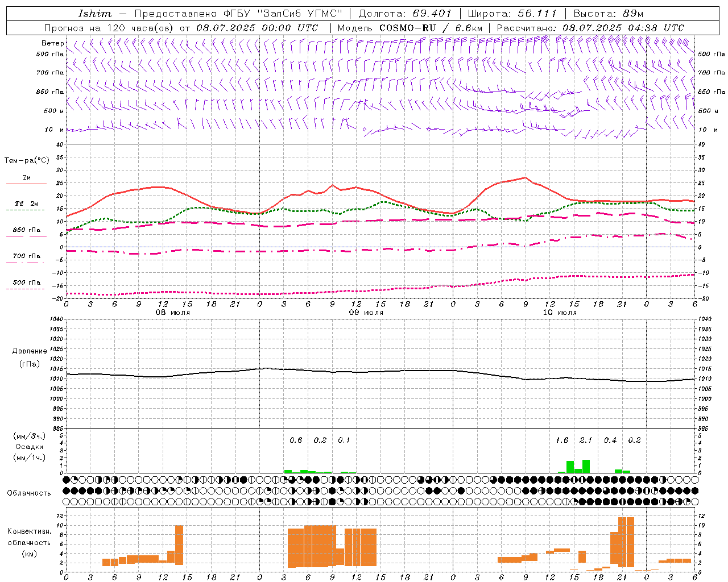Click the "(мм/3ч.)" precipitation unit label
728x582 pixels.
tap(30, 436)
